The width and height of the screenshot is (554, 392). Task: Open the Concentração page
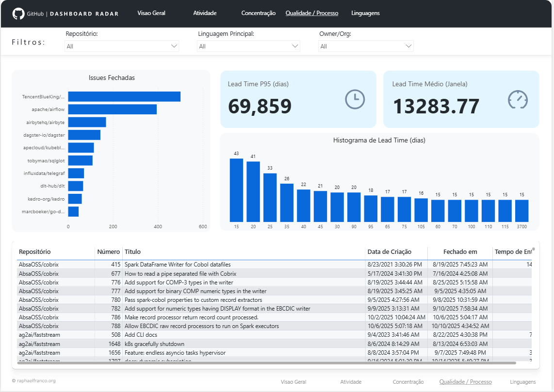pyautogui.click(x=258, y=13)
